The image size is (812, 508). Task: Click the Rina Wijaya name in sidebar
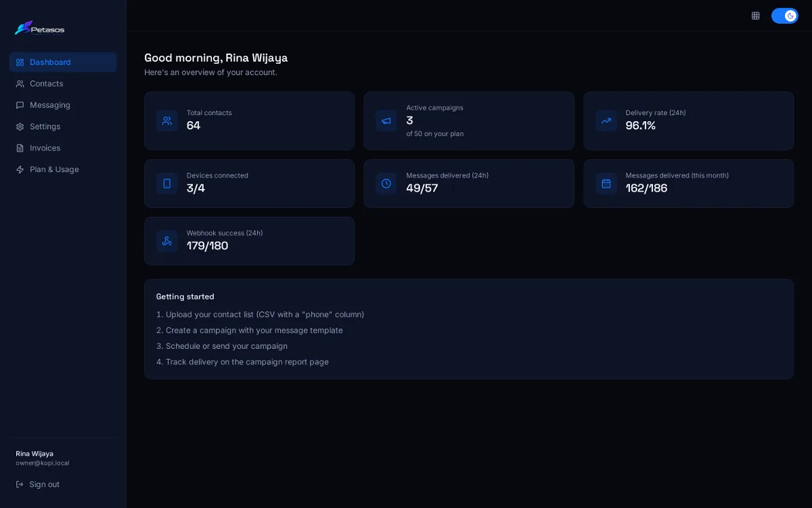pos(35,454)
